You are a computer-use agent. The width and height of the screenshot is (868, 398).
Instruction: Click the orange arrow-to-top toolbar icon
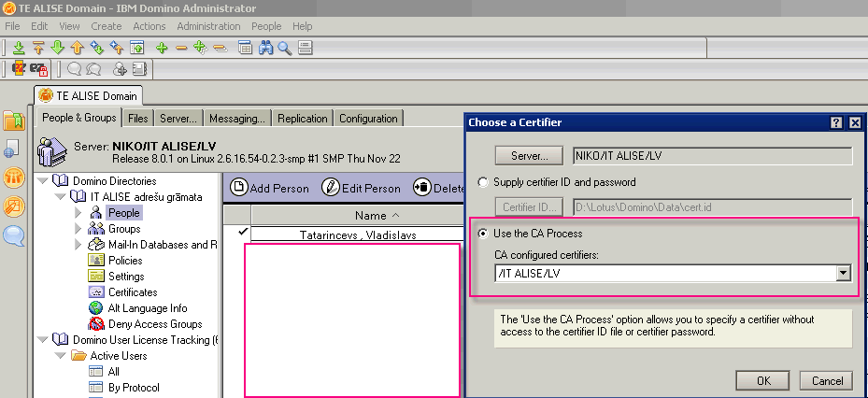tap(38, 48)
